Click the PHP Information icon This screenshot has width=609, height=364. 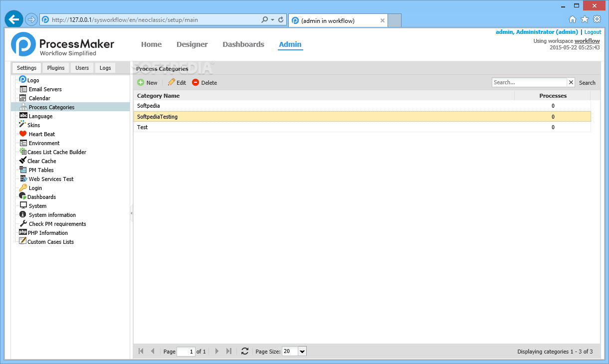[22, 232]
